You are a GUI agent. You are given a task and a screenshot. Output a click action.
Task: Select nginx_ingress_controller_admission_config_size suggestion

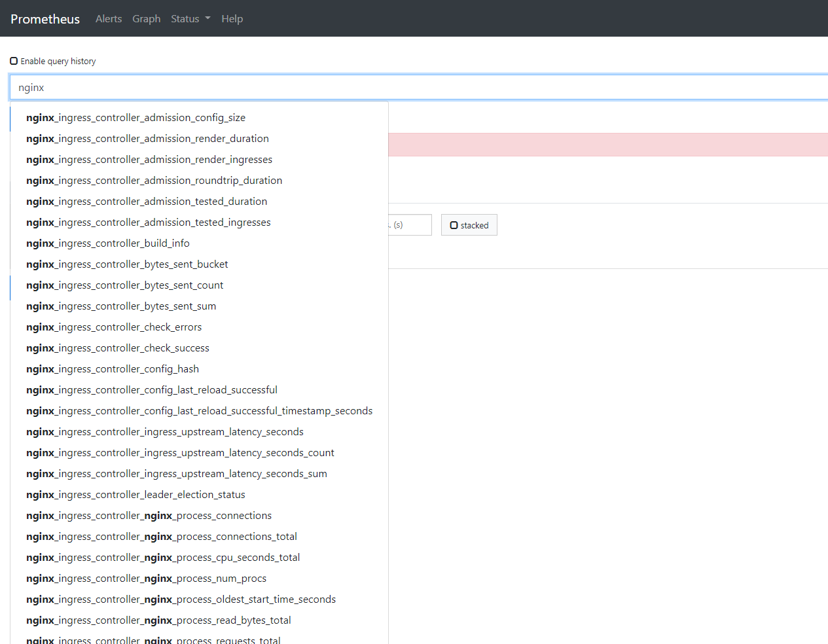point(200,118)
